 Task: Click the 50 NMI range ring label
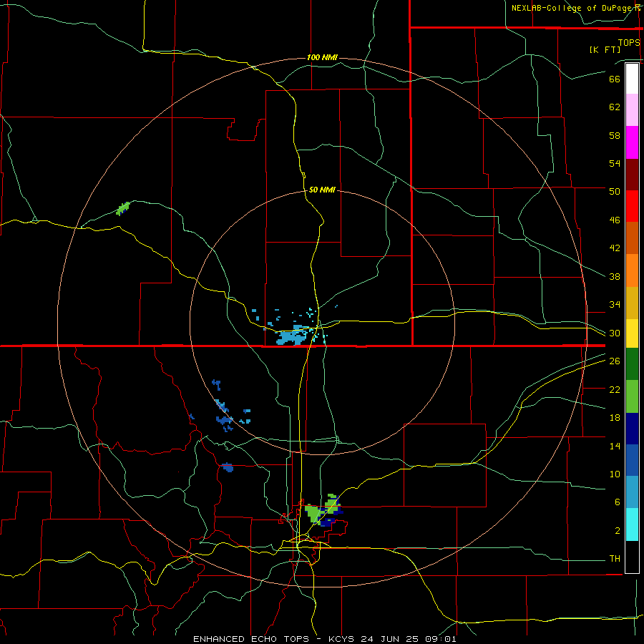pyautogui.click(x=322, y=190)
